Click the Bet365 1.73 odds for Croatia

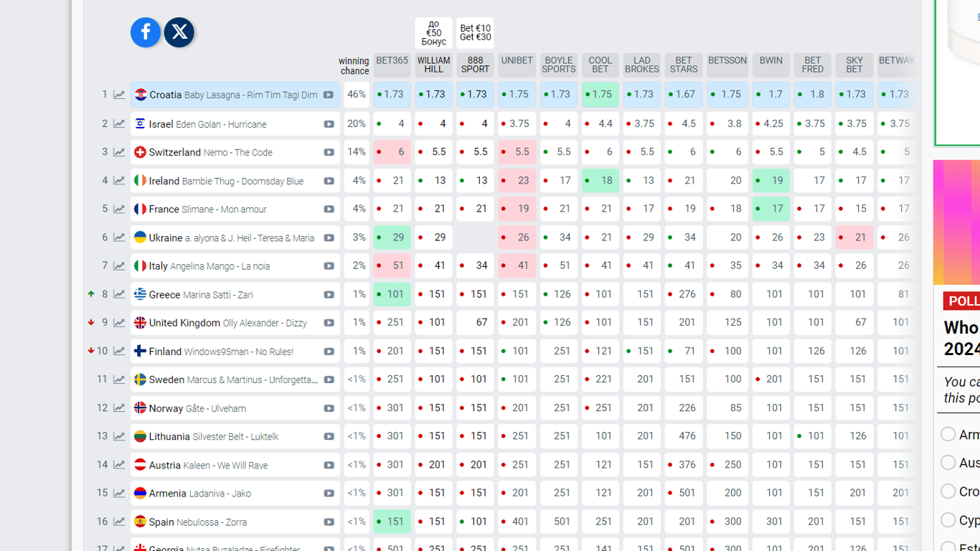pos(392,95)
